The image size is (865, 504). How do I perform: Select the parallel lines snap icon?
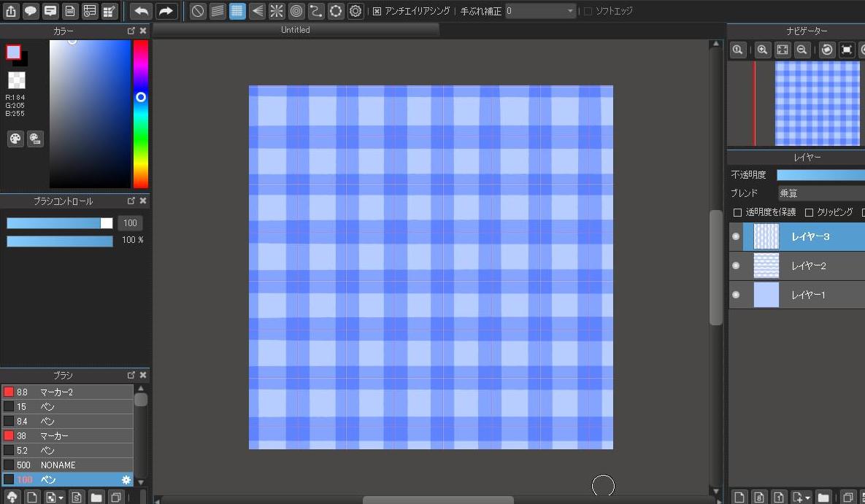click(218, 11)
